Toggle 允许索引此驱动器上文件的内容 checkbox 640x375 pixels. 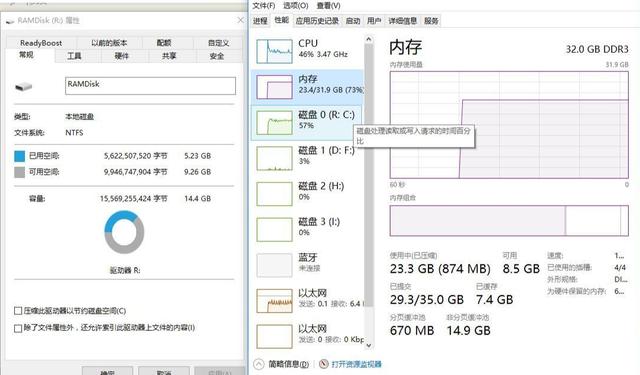[x=18, y=328]
